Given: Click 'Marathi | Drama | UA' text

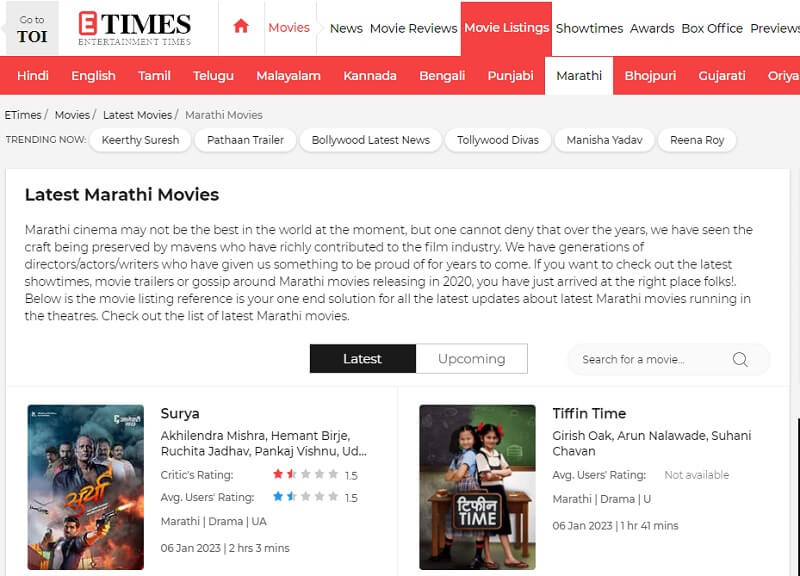Looking at the screenshot, I should (x=213, y=521).
